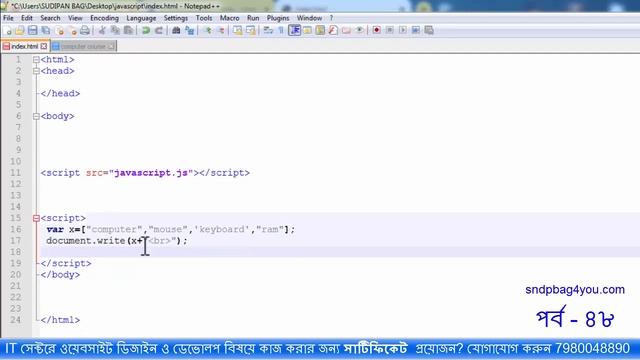The width and height of the screenshot is (640, 360).
Task: Open the Macro menu
Action: [229, 18]
